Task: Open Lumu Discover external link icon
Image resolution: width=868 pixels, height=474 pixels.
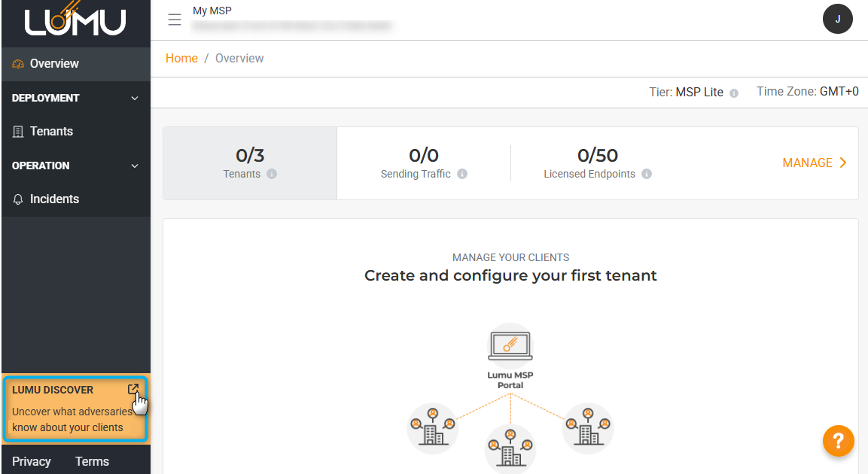Action: click(x=133, y=389)
